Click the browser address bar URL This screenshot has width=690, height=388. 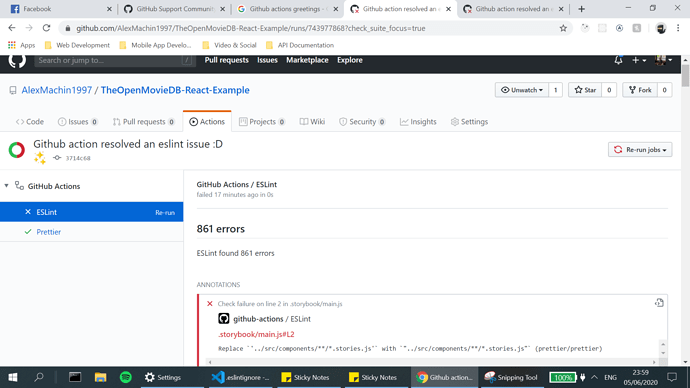click(x=251, y=28)
